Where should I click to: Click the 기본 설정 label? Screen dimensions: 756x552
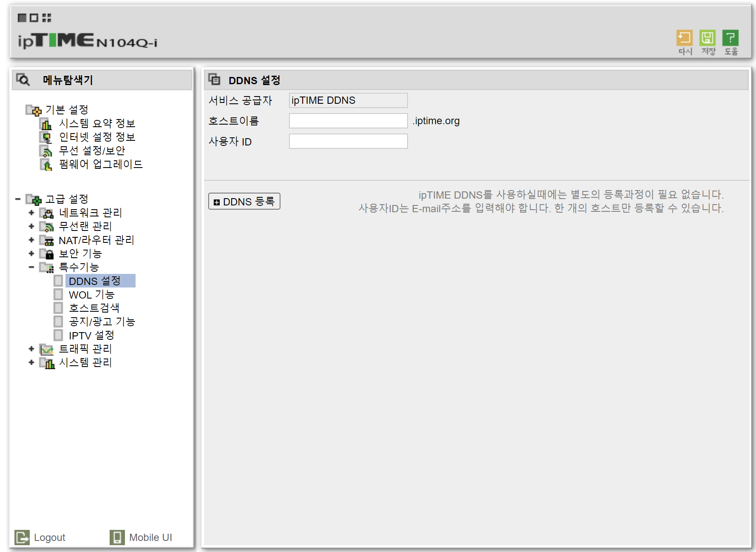coord(67,110)
